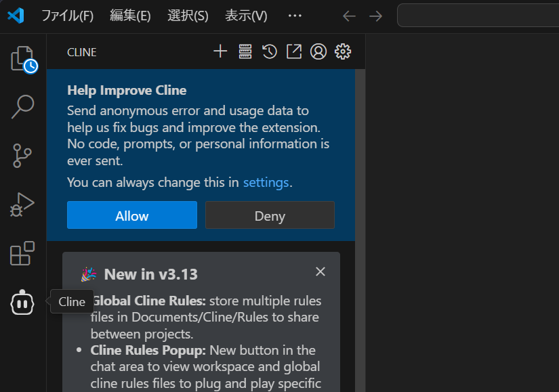Select the Cline robot icon in activity bar
Screen dimensions: 559x392
(x=22, y=302)
